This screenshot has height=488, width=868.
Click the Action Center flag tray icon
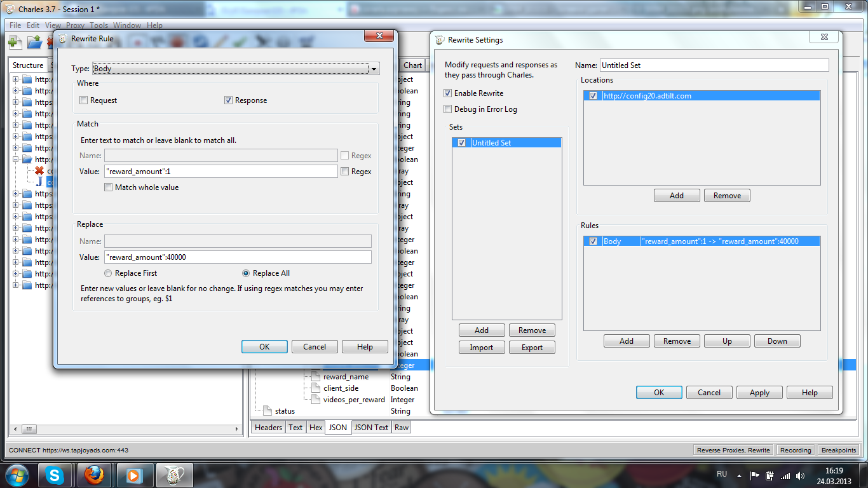click(x=755, y=475)
